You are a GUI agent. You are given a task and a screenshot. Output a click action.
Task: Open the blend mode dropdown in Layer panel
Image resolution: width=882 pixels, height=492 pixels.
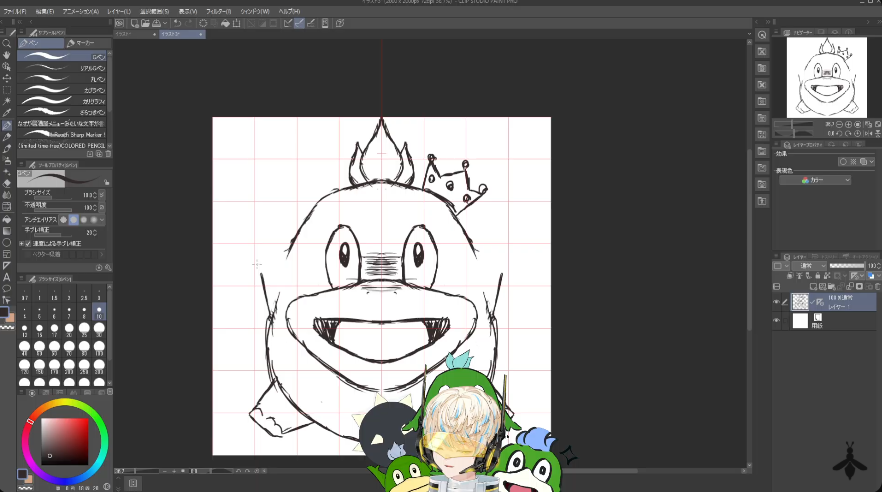(809, 265)
